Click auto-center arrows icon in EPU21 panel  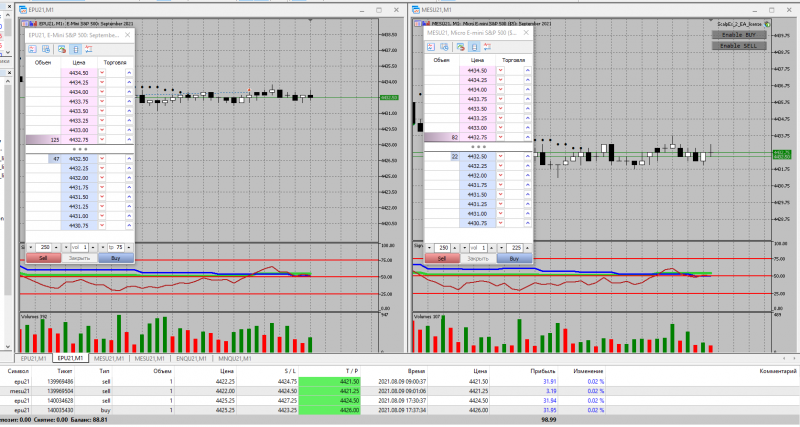pyautogui.click(x=89, y=49)
